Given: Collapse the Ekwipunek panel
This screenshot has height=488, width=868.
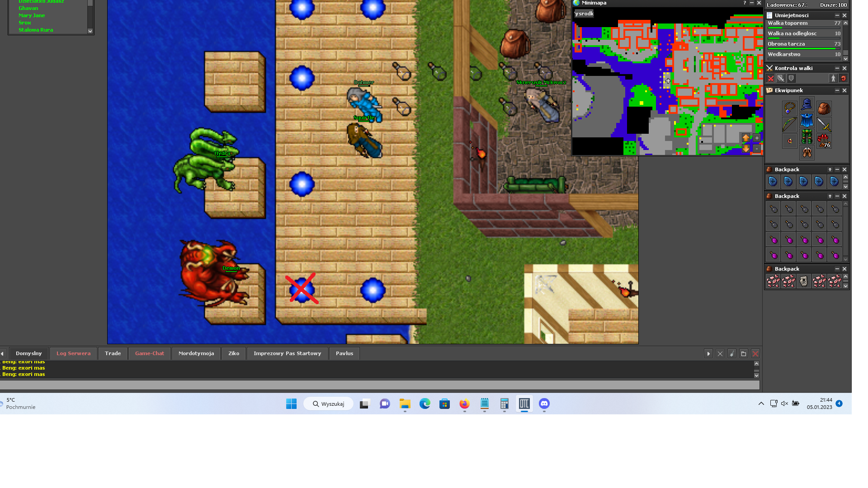Looking at the screenshot, I should [837, 90].
